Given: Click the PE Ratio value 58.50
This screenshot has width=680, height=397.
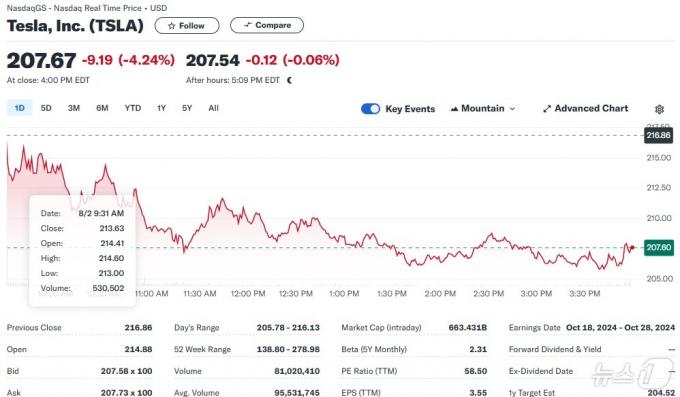Looking at the screenshot, I should (475, 371).
